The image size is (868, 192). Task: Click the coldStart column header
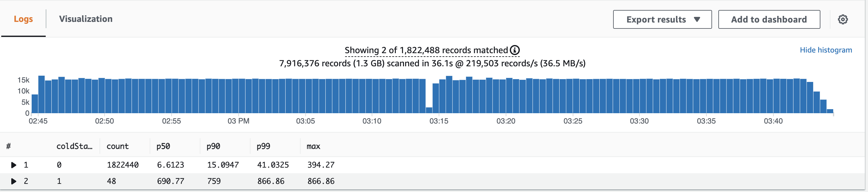[75, 146]
